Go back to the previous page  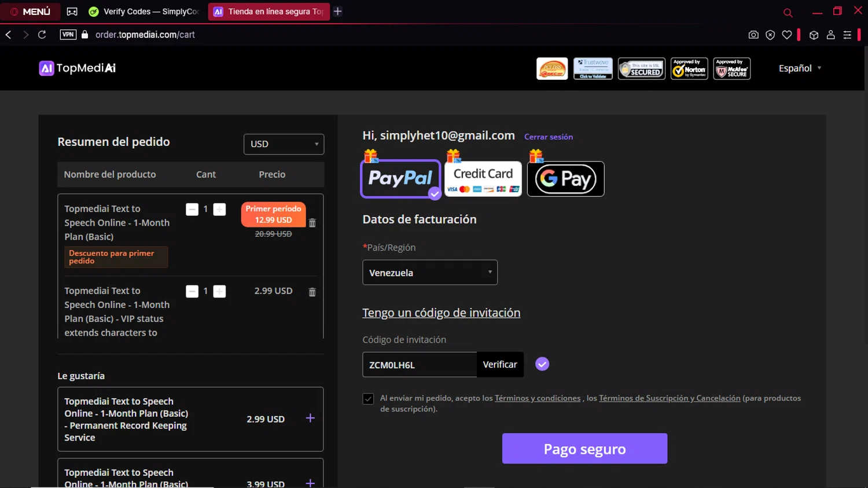[9, 35]
